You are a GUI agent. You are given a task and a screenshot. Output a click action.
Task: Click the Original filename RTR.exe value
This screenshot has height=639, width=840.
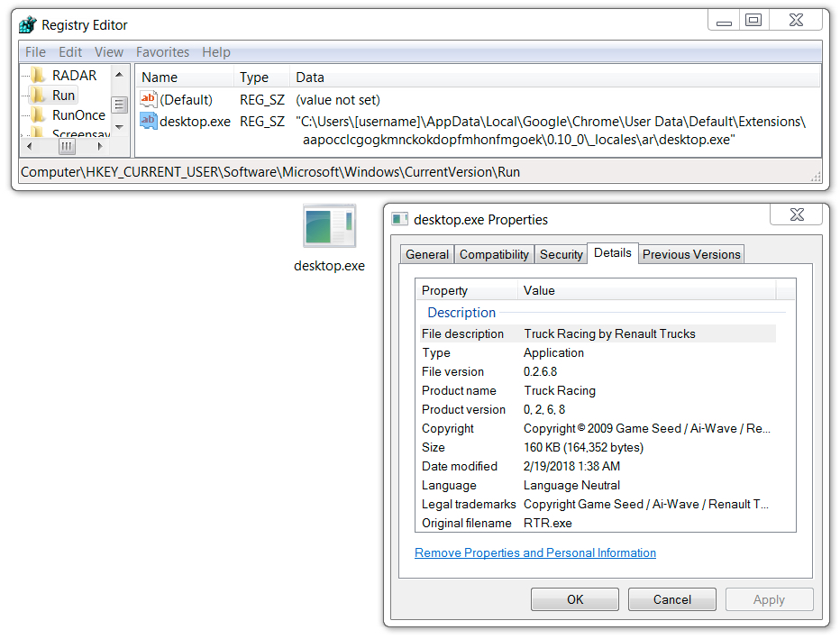pyautogui.click(x=547, y=524)
